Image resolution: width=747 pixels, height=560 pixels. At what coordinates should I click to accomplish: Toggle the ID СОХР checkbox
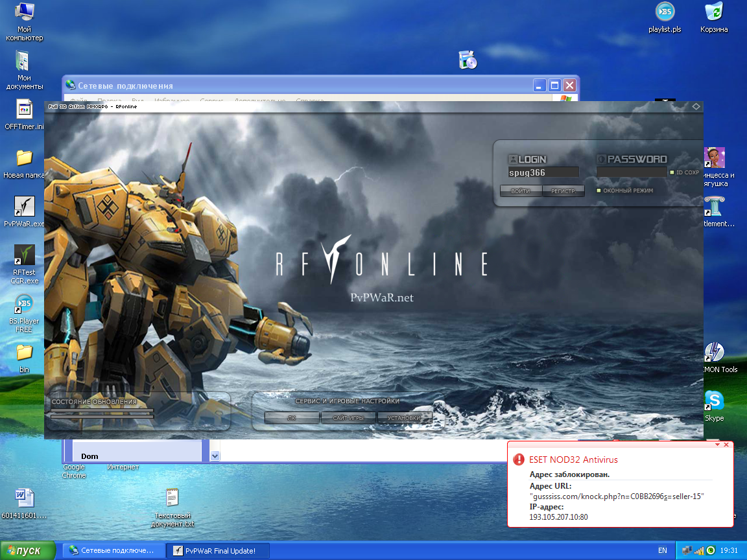(672, 172)
